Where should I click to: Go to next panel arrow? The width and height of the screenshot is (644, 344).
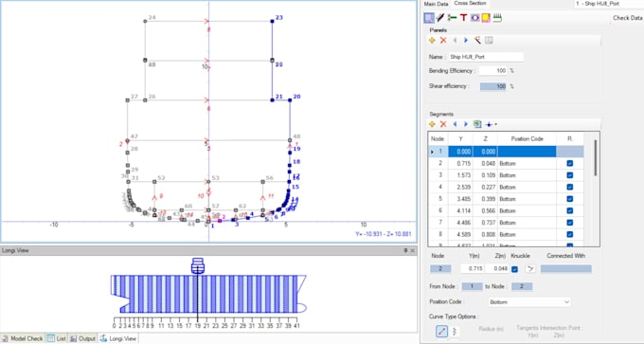(466, 41)
